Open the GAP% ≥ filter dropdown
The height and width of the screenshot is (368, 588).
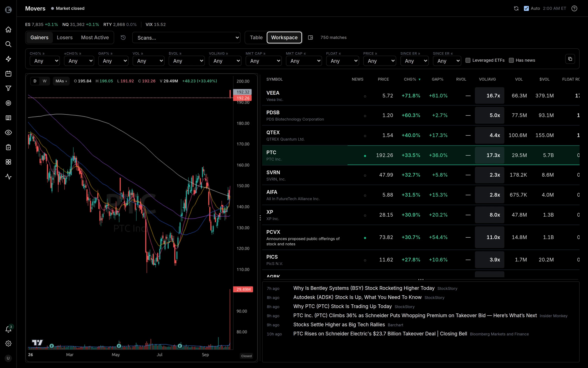pyautogui.click(x=113, y=61)
